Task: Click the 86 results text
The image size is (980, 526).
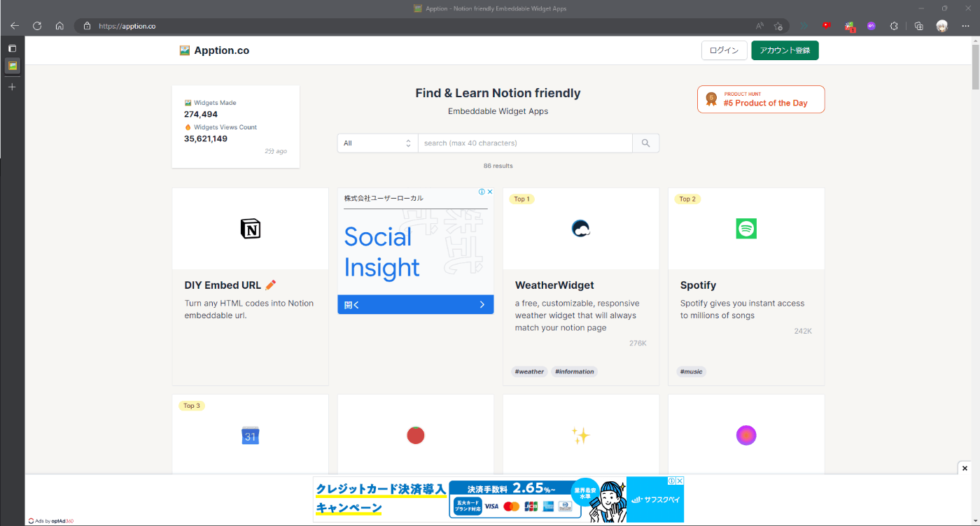Action: [498, 166]
